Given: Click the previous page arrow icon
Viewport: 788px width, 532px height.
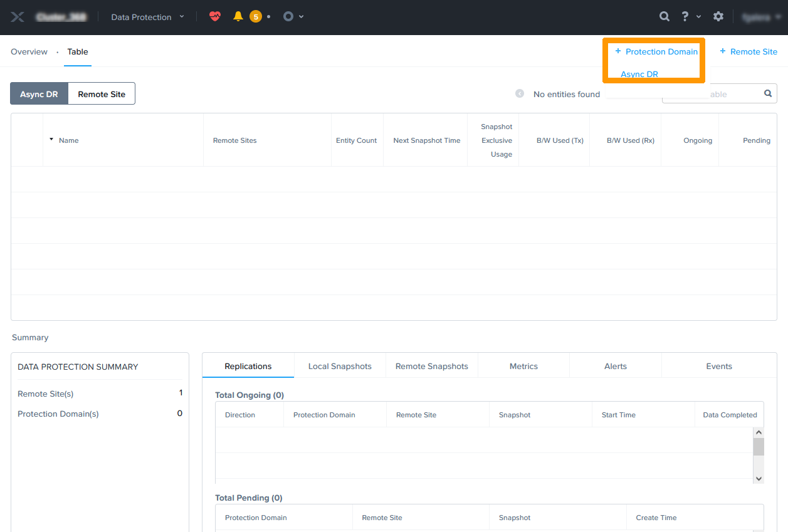Looking at the screenshot, I should tap(520, 94).
